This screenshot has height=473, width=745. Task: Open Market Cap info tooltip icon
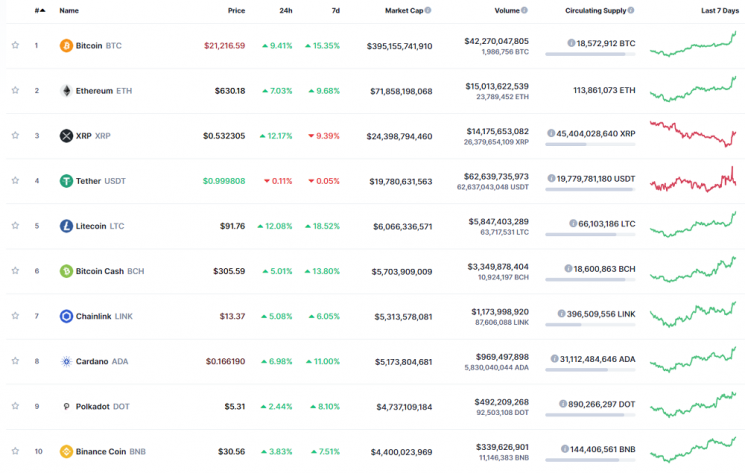[428, 10]
